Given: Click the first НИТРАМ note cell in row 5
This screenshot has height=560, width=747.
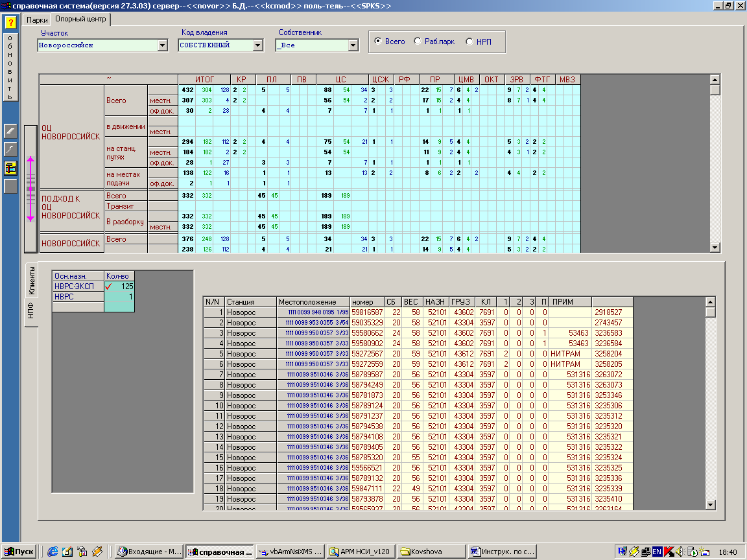Looking at the screenshot, I should (570, 354).
